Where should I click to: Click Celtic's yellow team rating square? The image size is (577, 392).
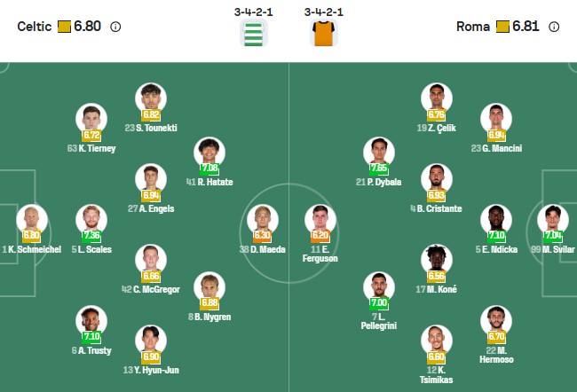click(64, 27)
